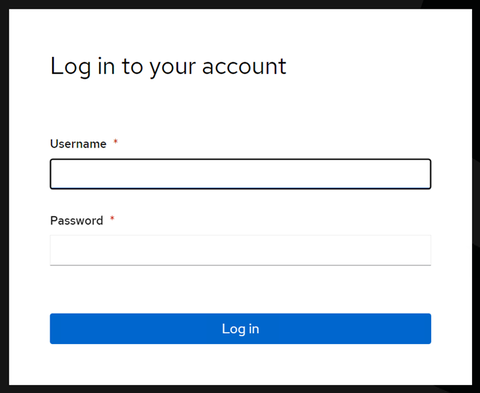Click the Username input field
Viewport: 480px width, 393px height.
coord(240,174)
